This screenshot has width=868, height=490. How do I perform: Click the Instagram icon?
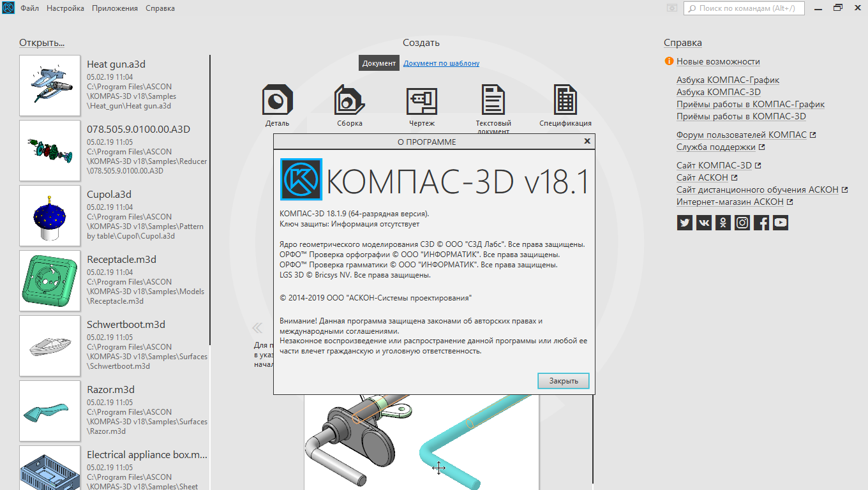[x=742, y=223]
